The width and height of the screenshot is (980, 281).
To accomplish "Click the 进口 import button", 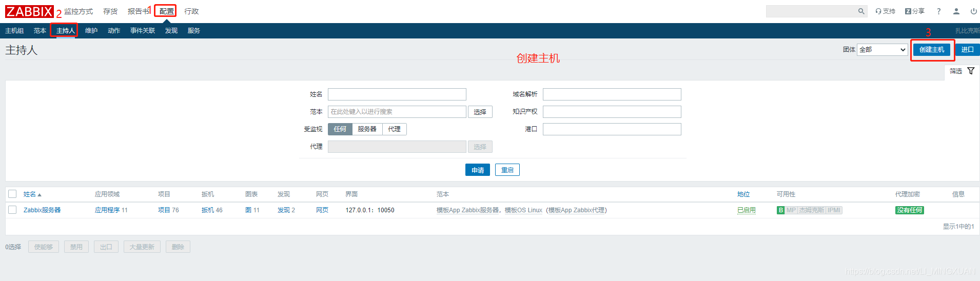I will [x=968, y=50].
